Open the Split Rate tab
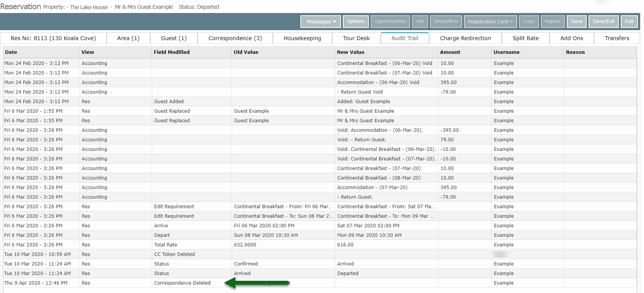The image size is (644, 293). [x=526, y=38]
